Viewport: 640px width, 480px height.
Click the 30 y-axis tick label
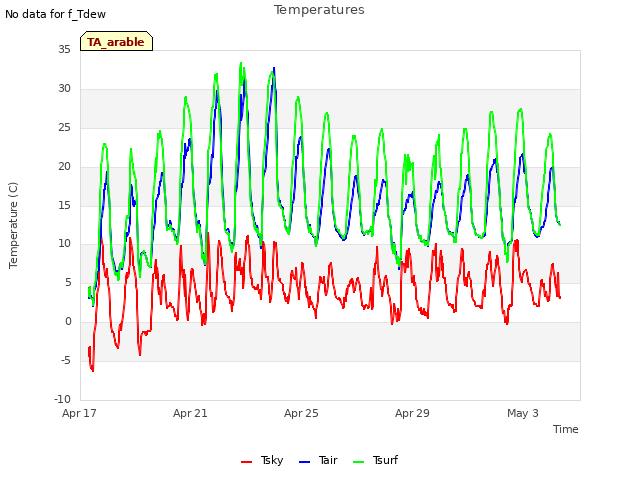(x=64, y=89)
